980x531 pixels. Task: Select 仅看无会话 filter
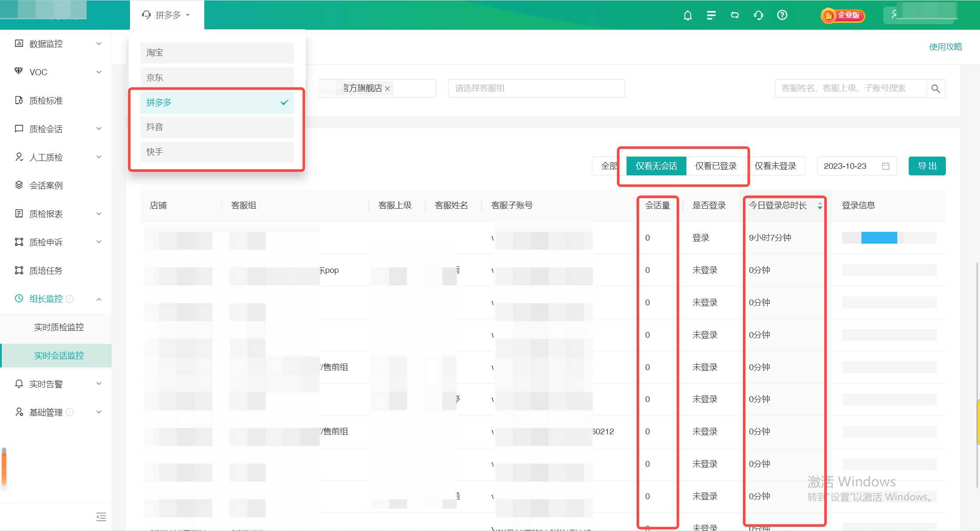(656, 166)
